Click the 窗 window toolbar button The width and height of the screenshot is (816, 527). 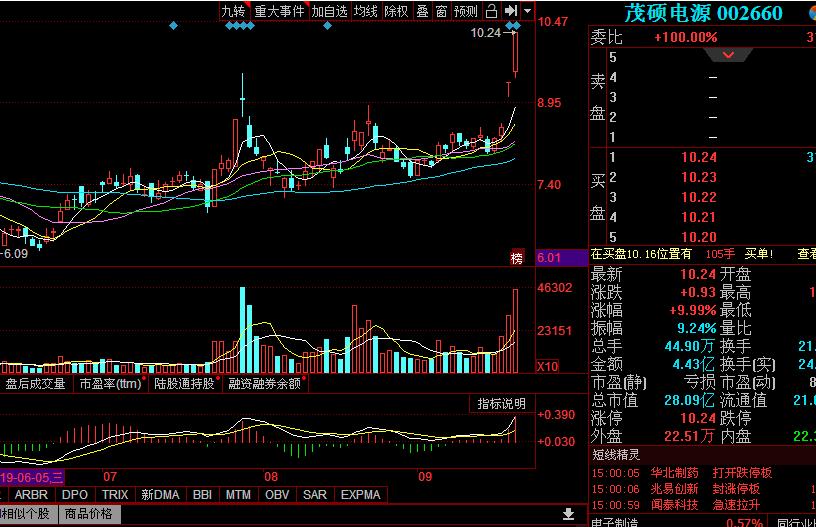click(x=440, y=11)
